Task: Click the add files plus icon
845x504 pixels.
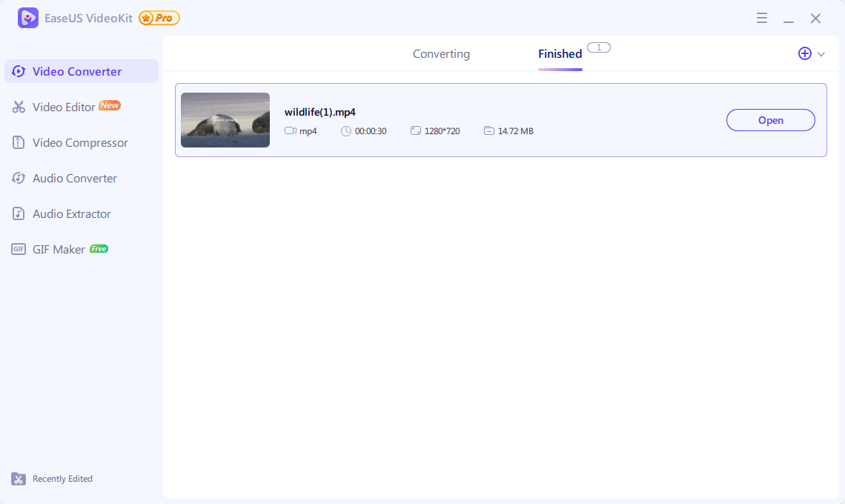Action: tap(804, 53)
